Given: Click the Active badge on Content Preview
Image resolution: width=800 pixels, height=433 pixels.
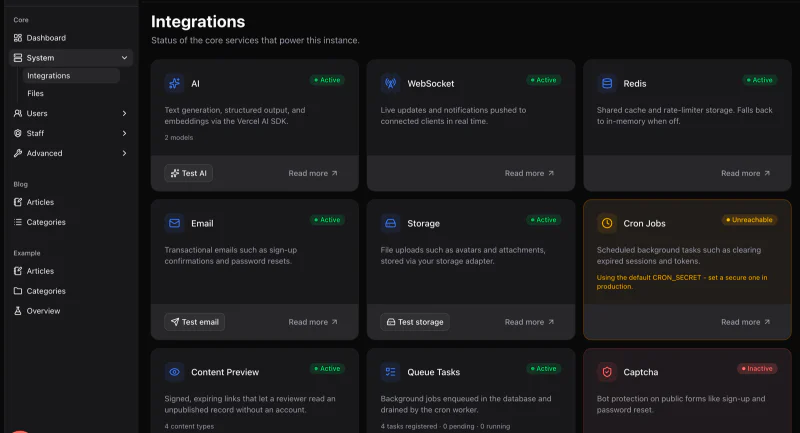Looking at the screenshot, I should coord(327,368).
